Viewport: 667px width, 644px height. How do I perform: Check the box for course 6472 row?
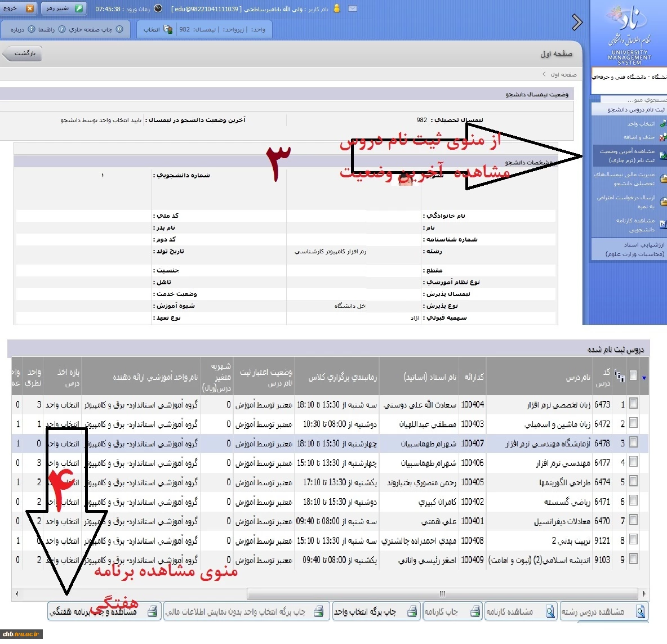coord(633,423)
